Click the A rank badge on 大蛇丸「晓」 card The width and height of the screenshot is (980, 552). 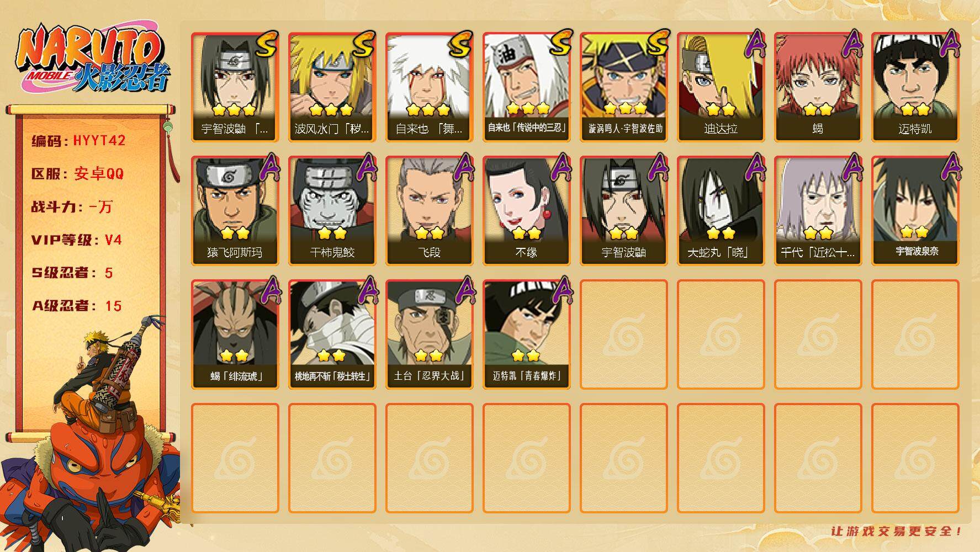coord(754,168)
